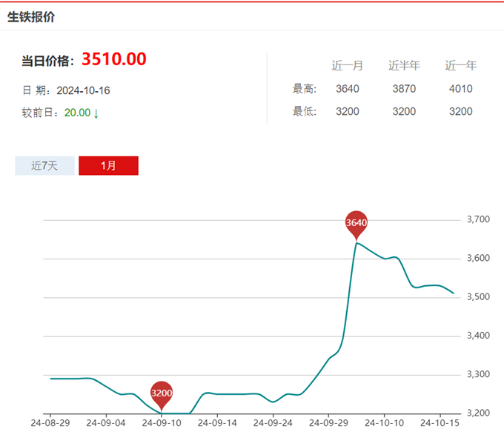Viewport: 504px width, 429px height.
Task: Click the 3200 lowest price marker
Action: [162, 392]
